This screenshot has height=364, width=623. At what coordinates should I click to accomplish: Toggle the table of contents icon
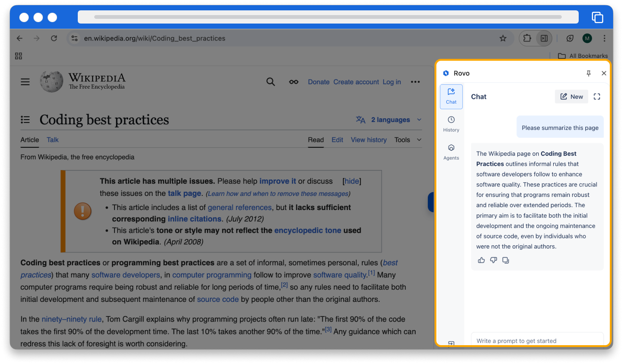(25, 120)
